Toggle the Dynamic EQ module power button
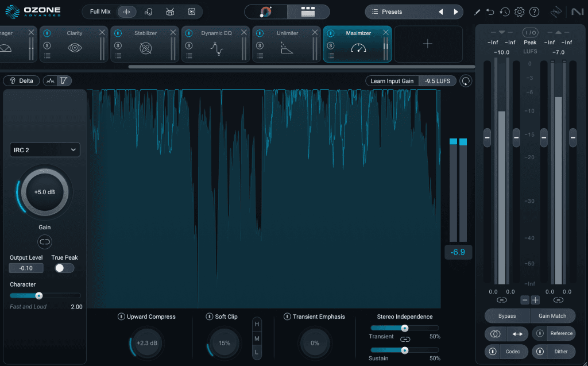The width and height of the screenshot is (588, 366). point(188,33)
